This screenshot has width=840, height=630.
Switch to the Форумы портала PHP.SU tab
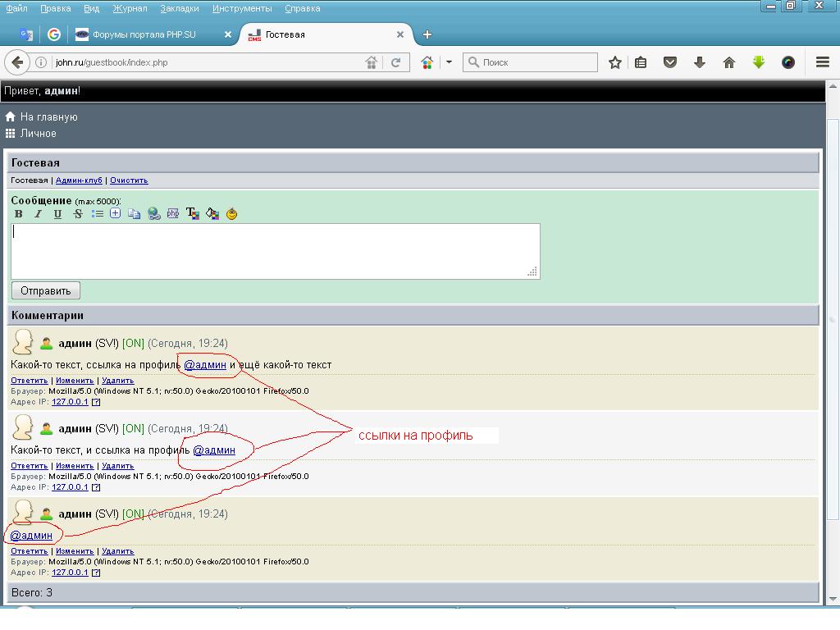pos(144,34)
